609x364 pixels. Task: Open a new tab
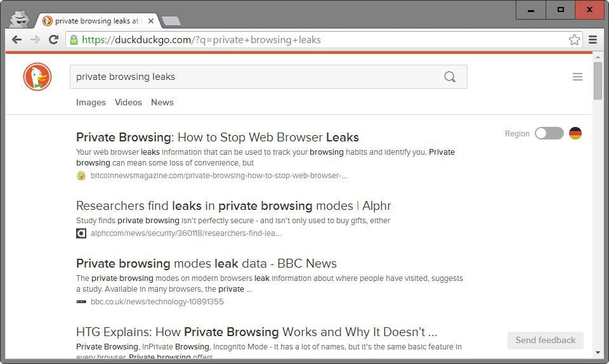(171, 21)
